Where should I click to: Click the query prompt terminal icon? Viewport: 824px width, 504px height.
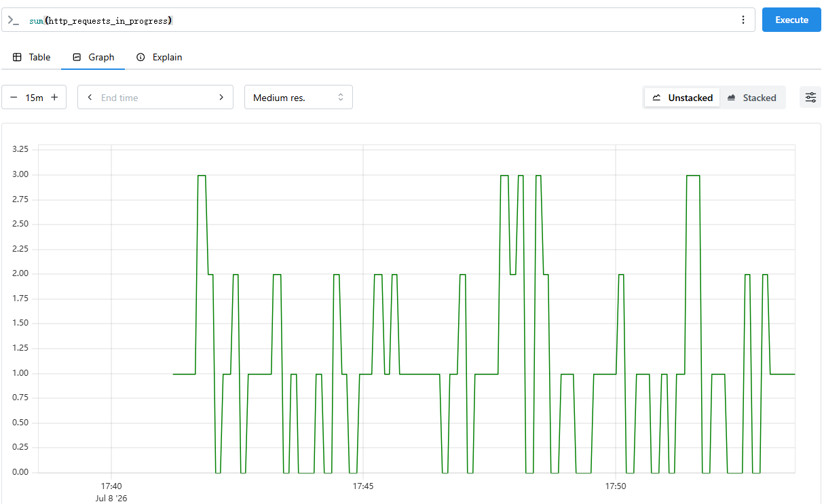coord(13,20)
